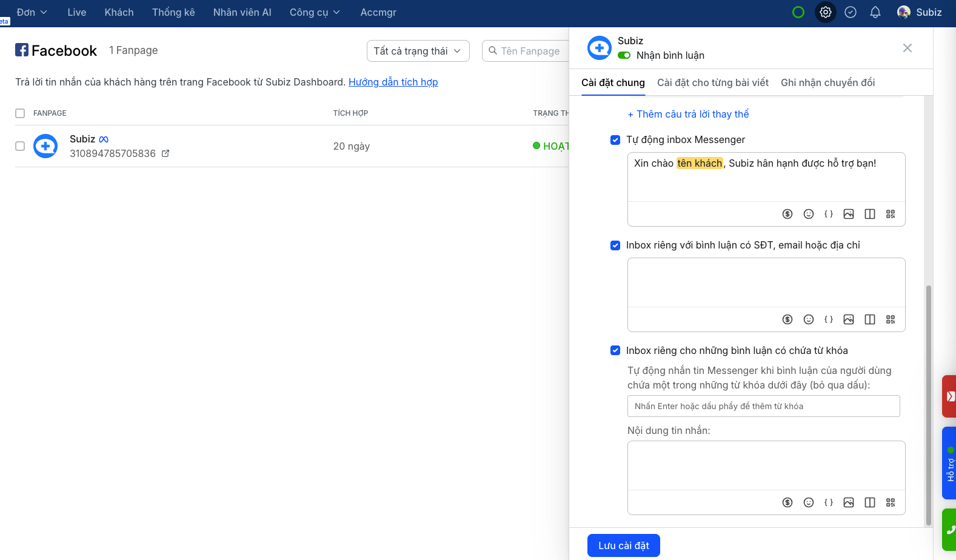This screenshot has height=560, width=956.
Task: Open settings gear in top bar
Action: point(825,12)
